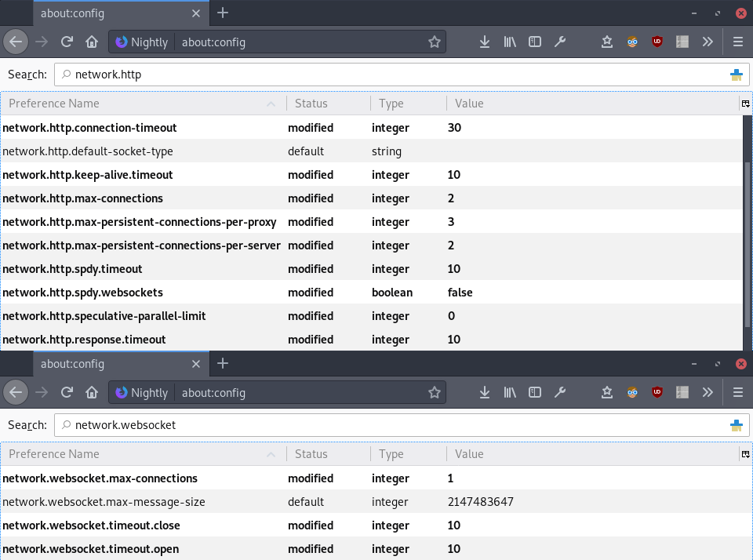Reload the page in the lower window

67,392
